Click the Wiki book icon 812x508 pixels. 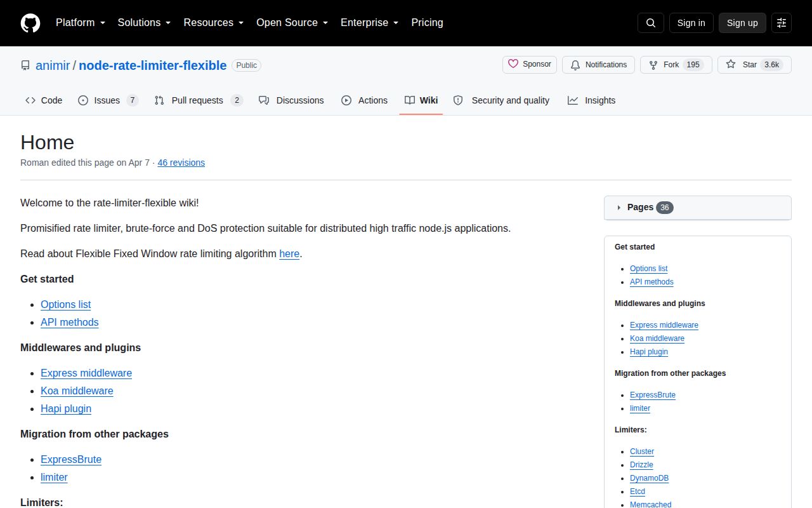coord(410,100)
